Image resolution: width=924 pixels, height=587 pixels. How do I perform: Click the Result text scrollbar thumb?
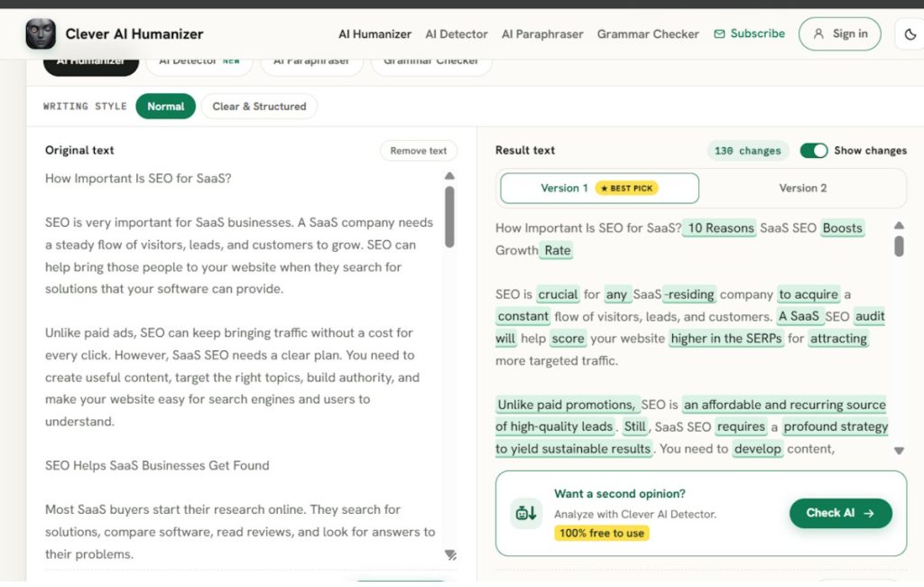pos(899,246)
